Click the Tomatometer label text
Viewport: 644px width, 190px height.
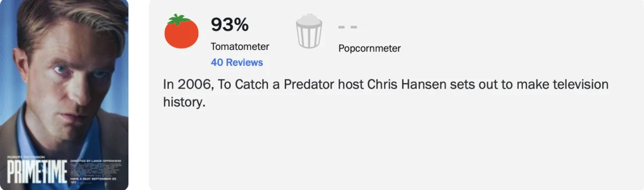click(240, 47)
